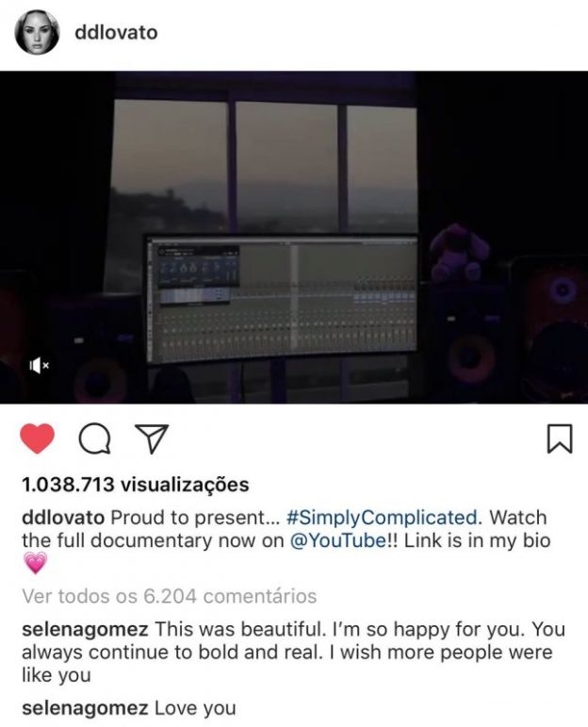Image resolution: width=588 pixels, height=727 pixels.
Task: Open the ddlovato username in the header
Action: point(116,32)
